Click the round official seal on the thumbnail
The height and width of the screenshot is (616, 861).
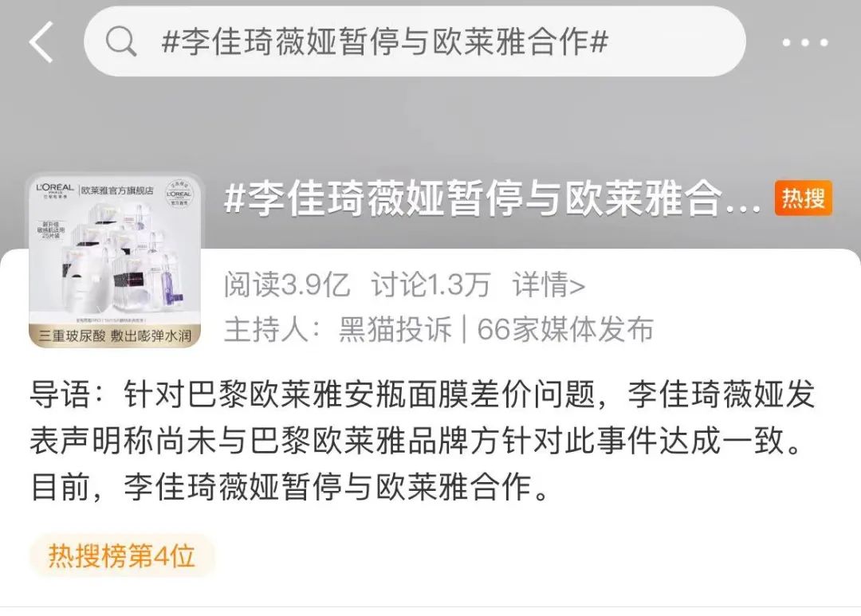[179, 194]
